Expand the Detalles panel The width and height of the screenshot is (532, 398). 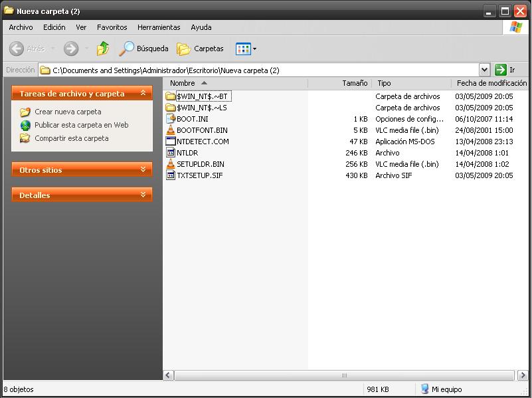click(x=143, y=195)
